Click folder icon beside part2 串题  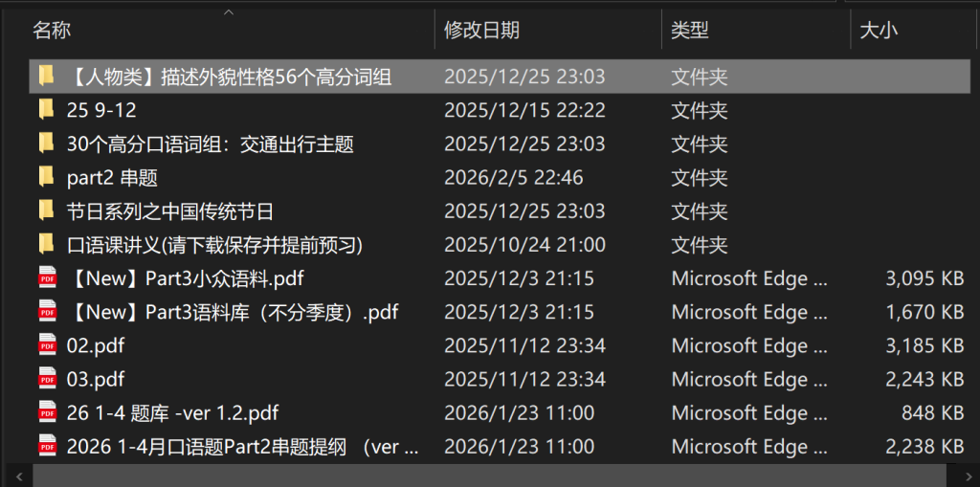[x=46, y=177]
